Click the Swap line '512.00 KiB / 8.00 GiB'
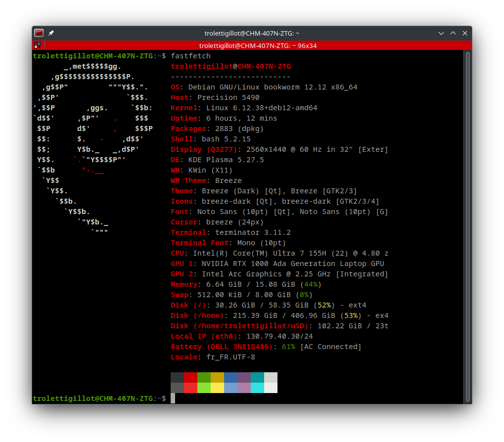This screenshot has height=442, width=504. tap(241, 295)
